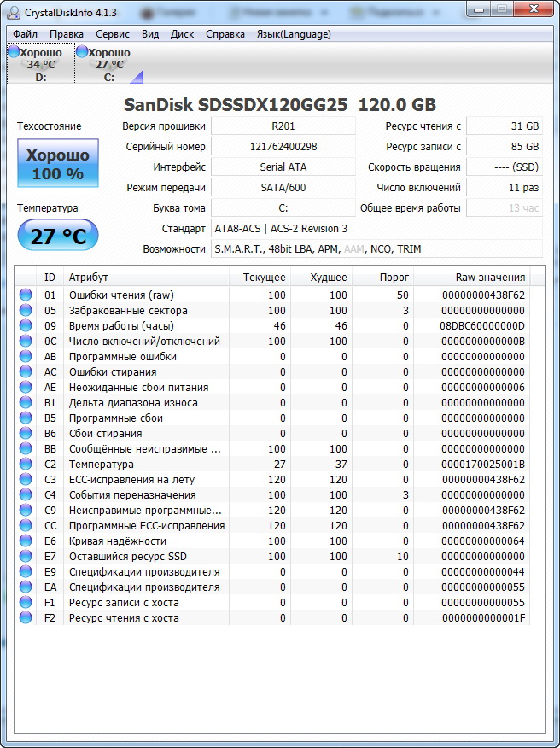Screen dimensions: 560x748
Task: Click the Хорошо 100 % health status button
Action: click(58, 165)
